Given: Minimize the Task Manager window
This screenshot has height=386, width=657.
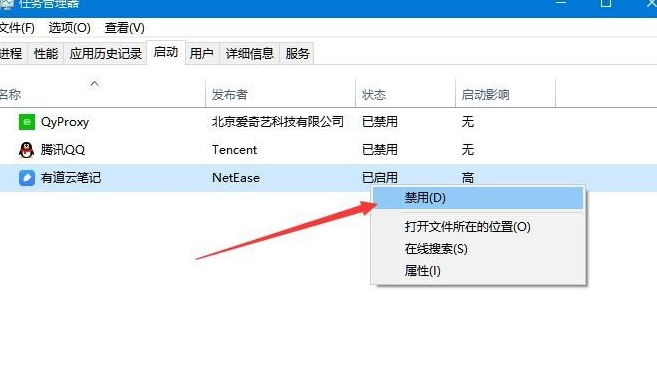Looking at the screenshot, I should click(x=561, y=3).
